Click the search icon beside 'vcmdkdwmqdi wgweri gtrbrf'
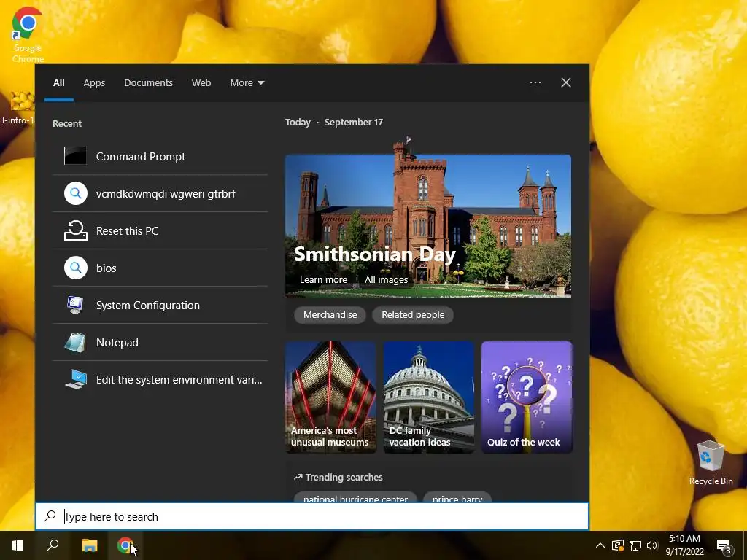 pyautogui.click(x=76, y=193)
